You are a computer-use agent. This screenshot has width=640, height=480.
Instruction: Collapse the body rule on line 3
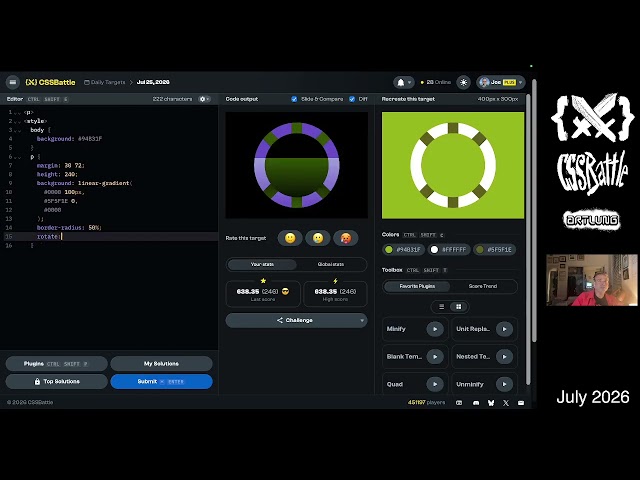click(17, 130)
